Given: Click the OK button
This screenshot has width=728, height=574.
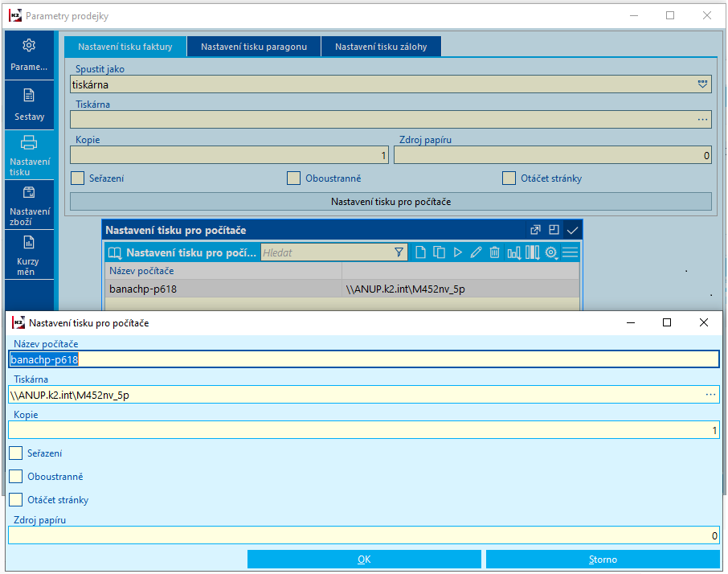Looking at the screenshot, I should tap(364, 560).
